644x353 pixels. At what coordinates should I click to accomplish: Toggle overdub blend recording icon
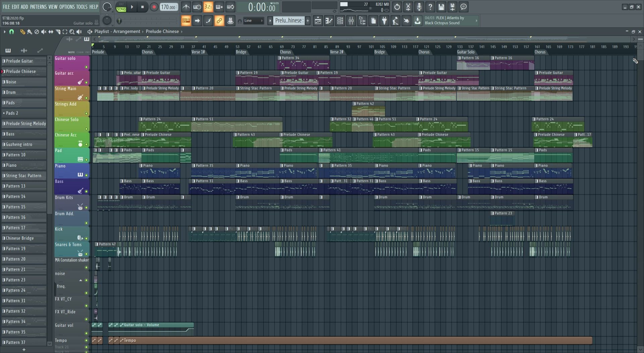pyautogui.click(x=219, y=7)
